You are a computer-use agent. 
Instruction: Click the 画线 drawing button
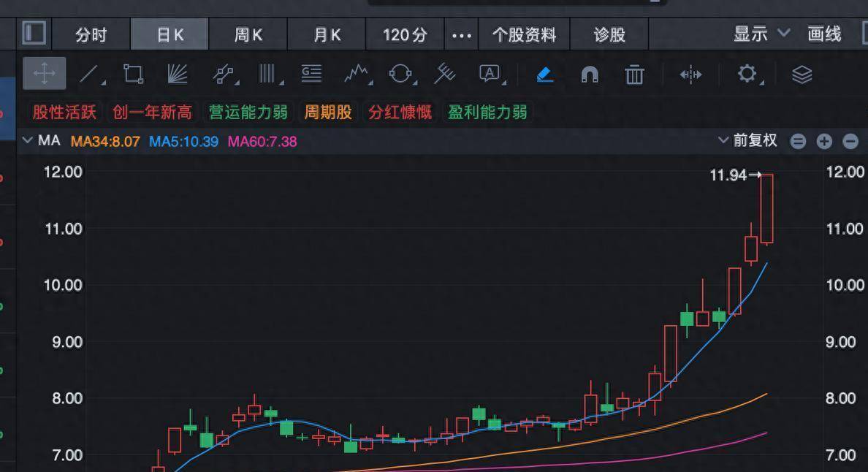click(x=824, y=34)
